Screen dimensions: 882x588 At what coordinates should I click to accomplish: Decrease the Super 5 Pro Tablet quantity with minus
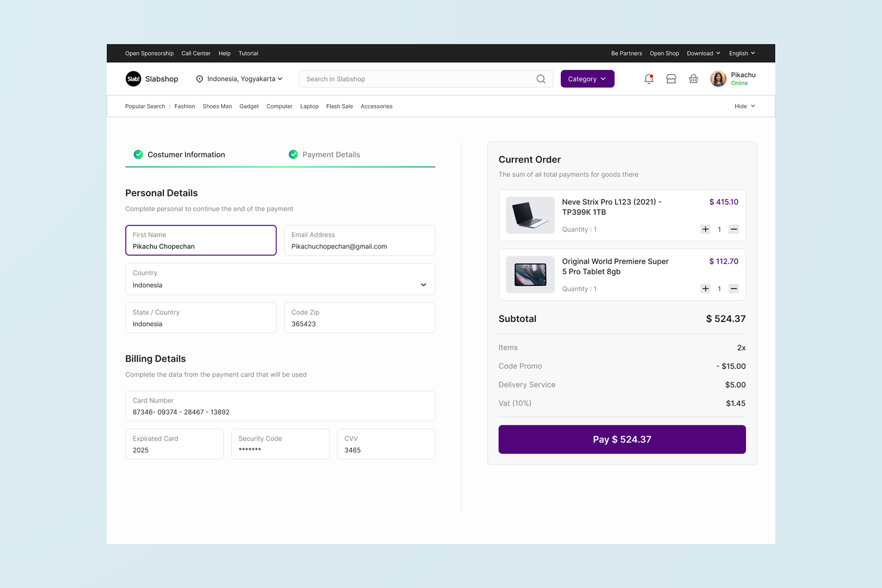tap(734, 288)
